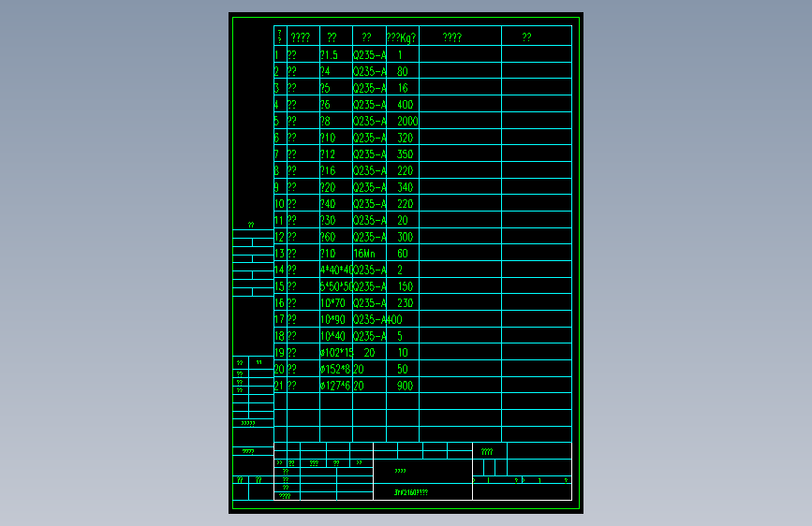Click the weight value '900' in row 21

coord(405,386)
